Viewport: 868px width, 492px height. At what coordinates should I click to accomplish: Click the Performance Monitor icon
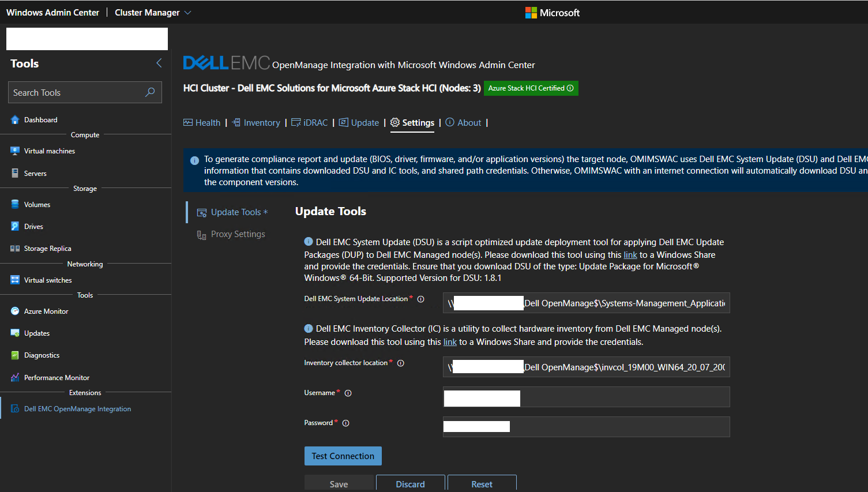[x=15, y=377]
